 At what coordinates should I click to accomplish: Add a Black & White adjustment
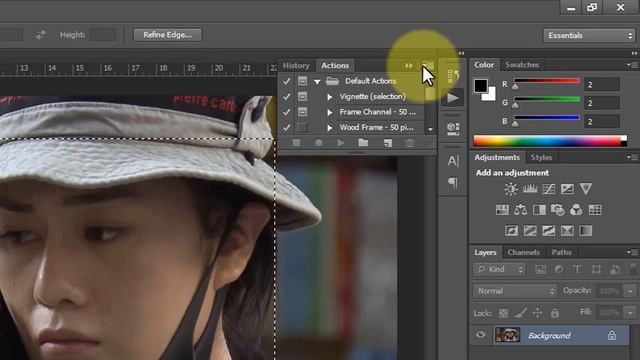539,210
